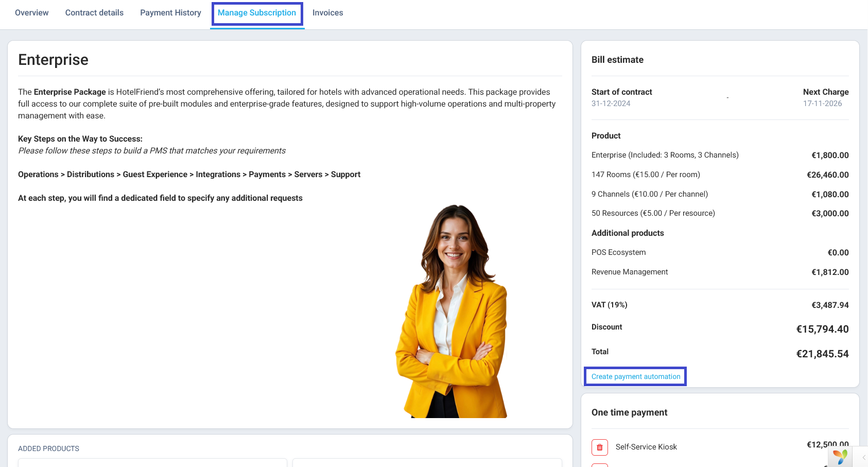Expand the debug toolbar chevron arrow
This screenshot has height=467, width=868.
coord(864,457)
